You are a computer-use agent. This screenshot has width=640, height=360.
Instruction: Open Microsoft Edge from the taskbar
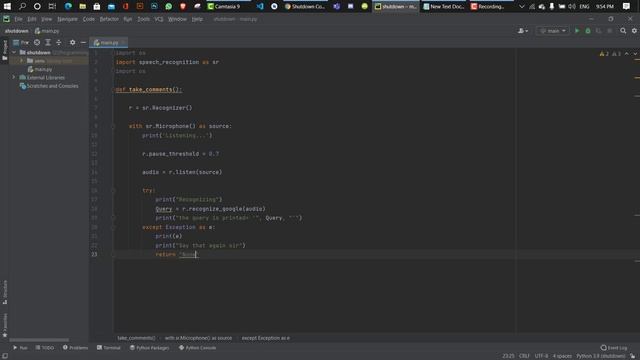pos(68,6)
